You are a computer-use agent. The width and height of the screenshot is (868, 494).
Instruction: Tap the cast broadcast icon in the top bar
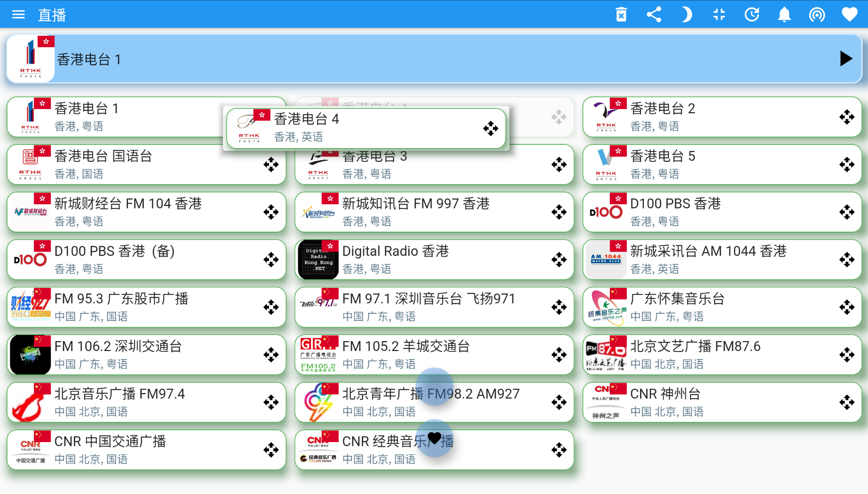817,15
